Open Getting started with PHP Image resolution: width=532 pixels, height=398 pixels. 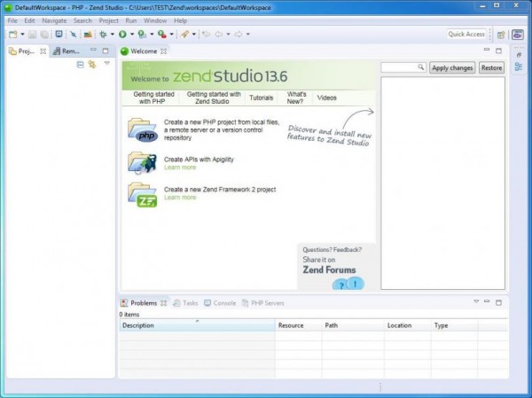[x=153, y=98]
